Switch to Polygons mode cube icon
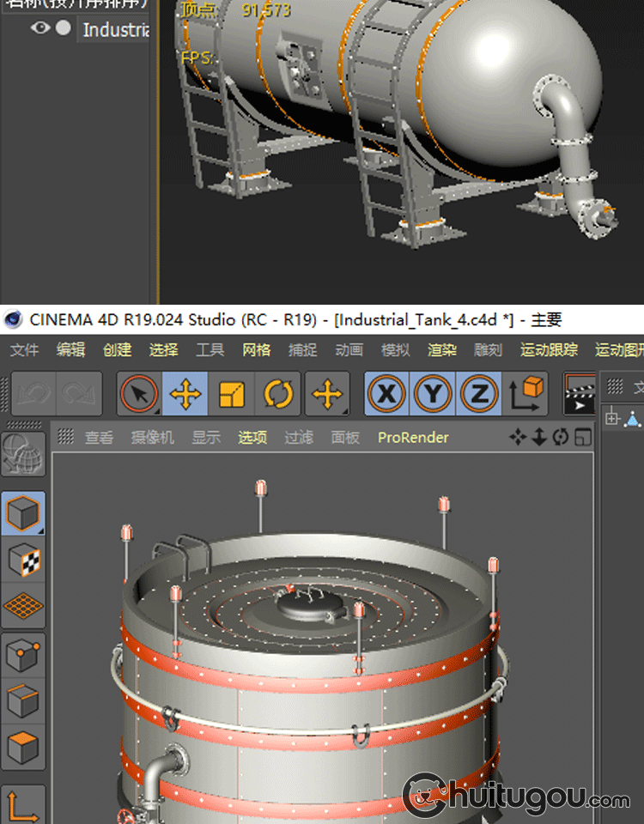Screen dimensions: 644x824 click(x=22, y=746)
